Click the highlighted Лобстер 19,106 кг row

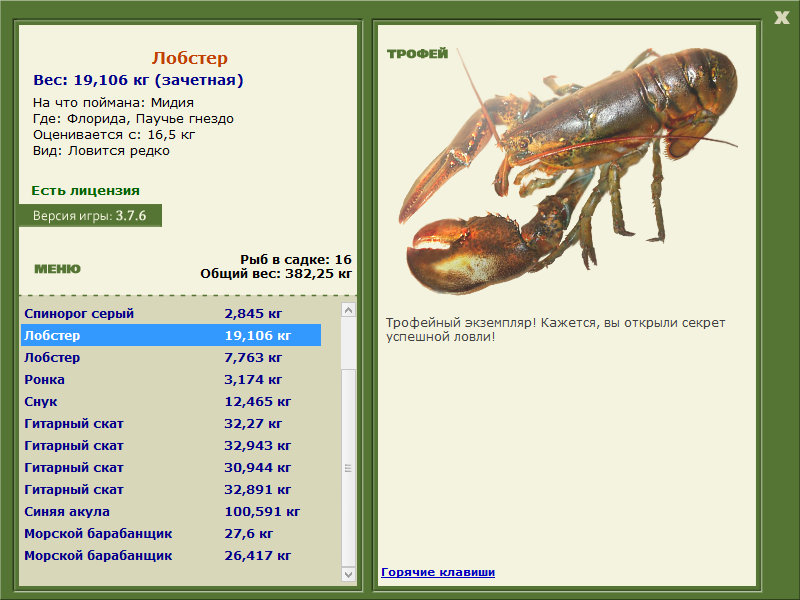pyautogui.click(x=171, y=335)
